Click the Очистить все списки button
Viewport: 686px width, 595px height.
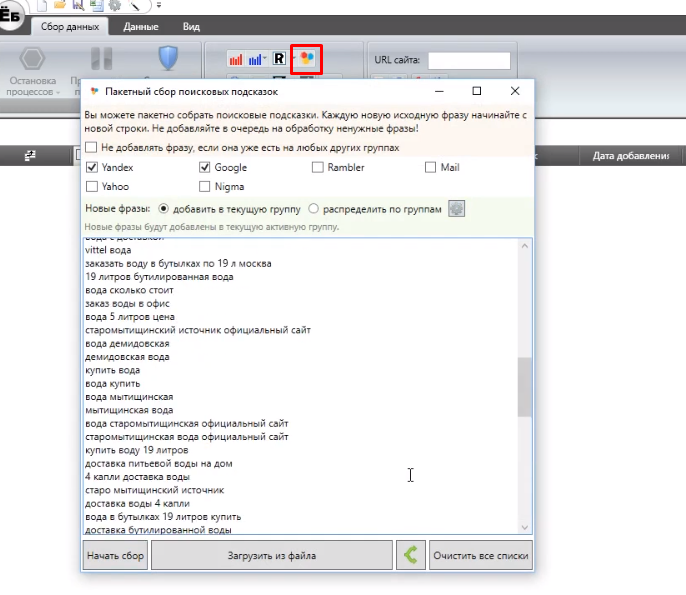click(x=481, y=556)
